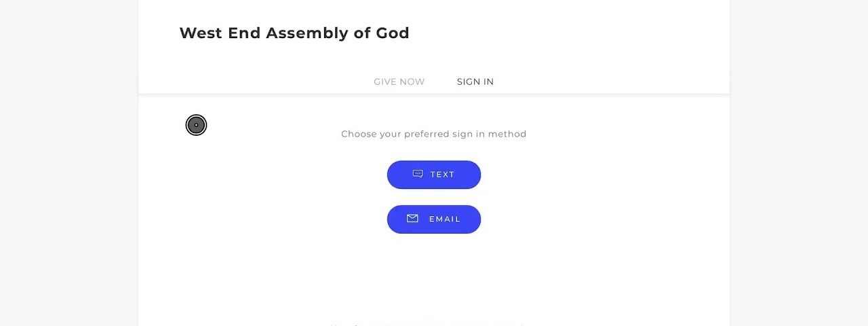Click the word "God" in the page heading
Screen dimensions: 868x326
tap(393, 33)
